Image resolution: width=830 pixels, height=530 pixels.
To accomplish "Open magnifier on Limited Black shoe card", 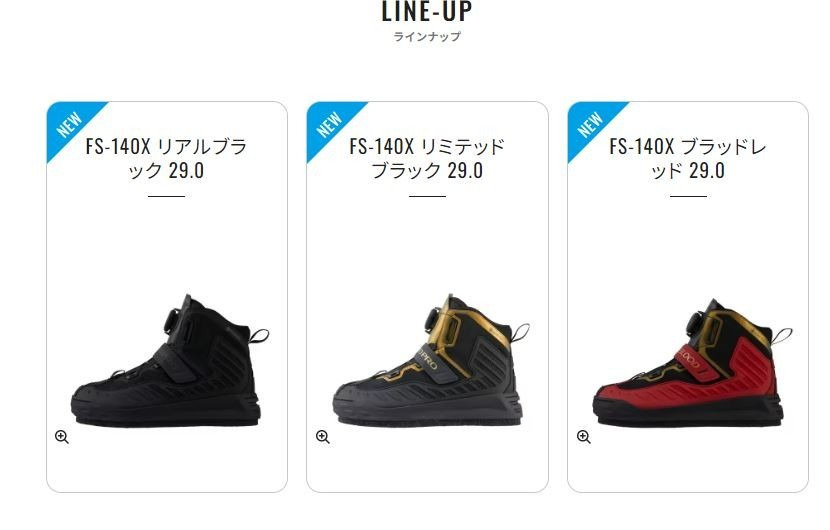I will click(x=323, y=437).
